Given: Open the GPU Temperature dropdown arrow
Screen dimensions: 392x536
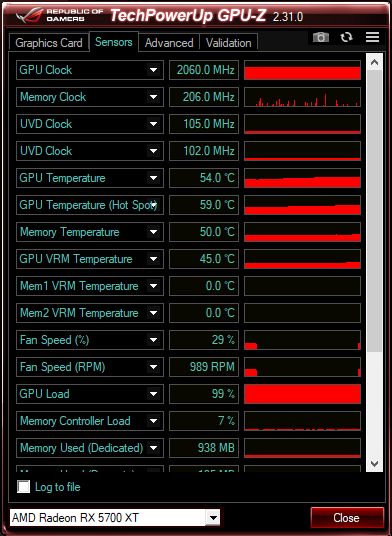Looking at the screenshot, I should coord(153,178).
